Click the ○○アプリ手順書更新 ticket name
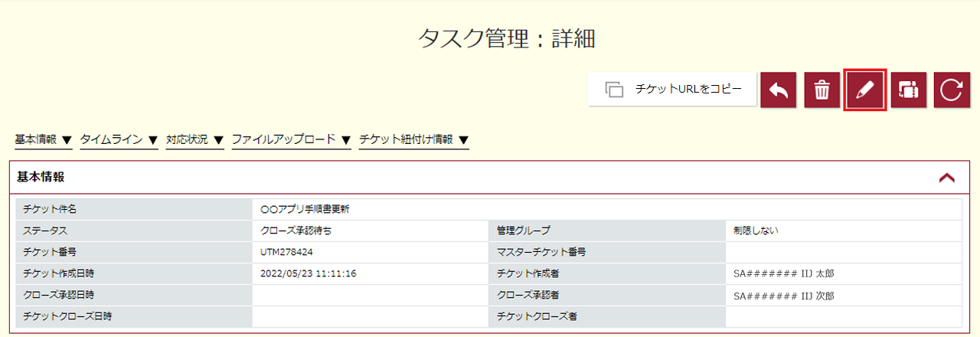This screenshot has height=337, width=980. 305,208
